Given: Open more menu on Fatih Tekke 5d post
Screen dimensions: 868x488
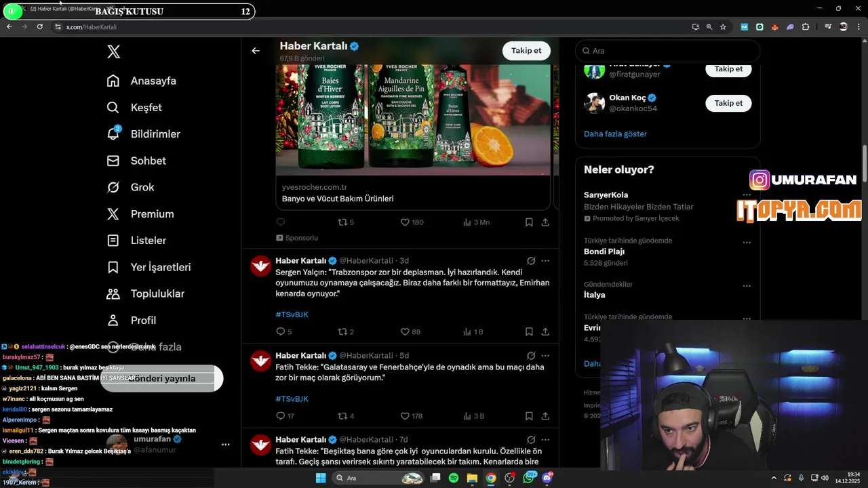Looking at the screenshot, I should click(545, 356).
